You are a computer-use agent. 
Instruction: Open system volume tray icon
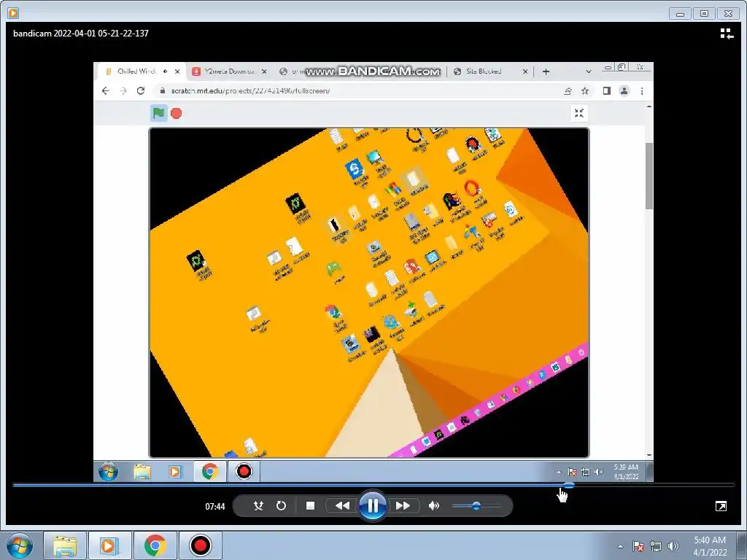pyautogui.click(x=673, y=546)
